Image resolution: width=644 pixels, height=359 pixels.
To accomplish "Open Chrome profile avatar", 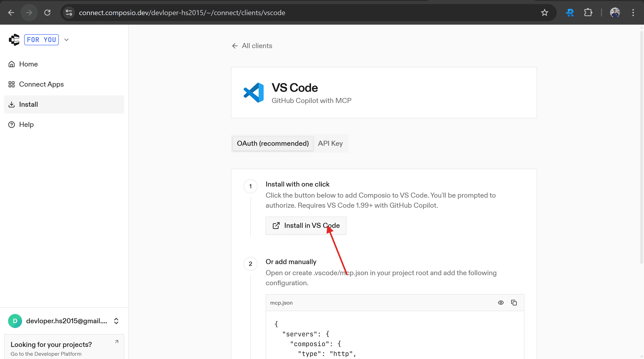I will pyautogui.click(x=615, y=13).
